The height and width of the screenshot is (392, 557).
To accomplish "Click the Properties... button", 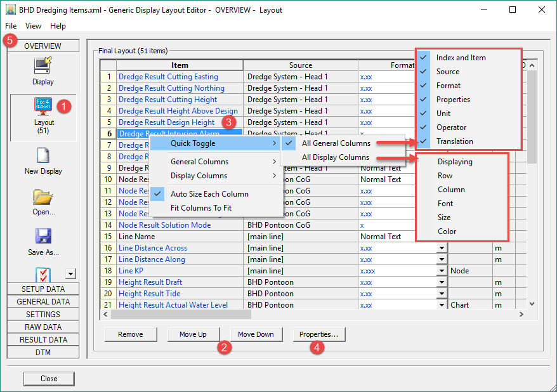I will pos(318,334).
